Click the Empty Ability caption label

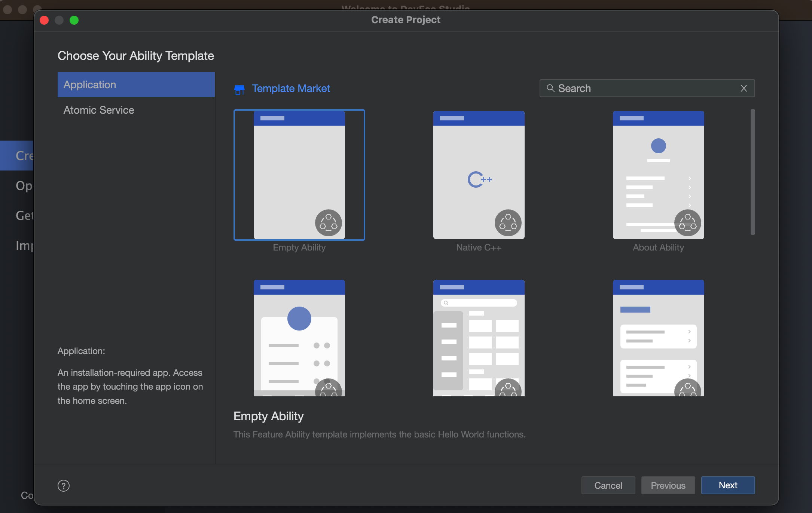(299, 248)
